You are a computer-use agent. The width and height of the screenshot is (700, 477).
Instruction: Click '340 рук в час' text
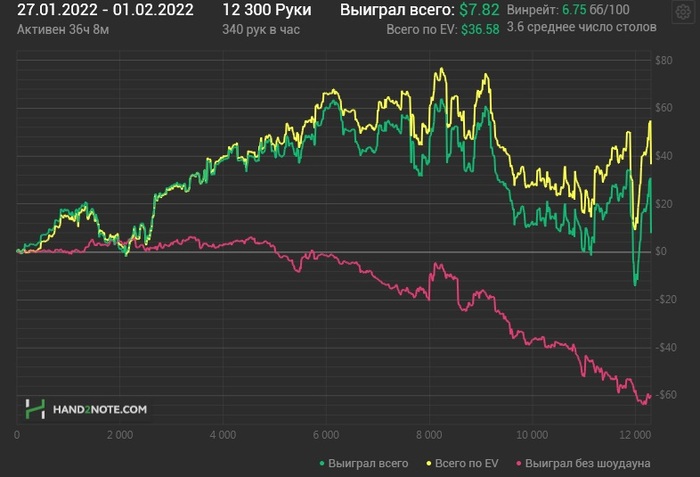261,29
